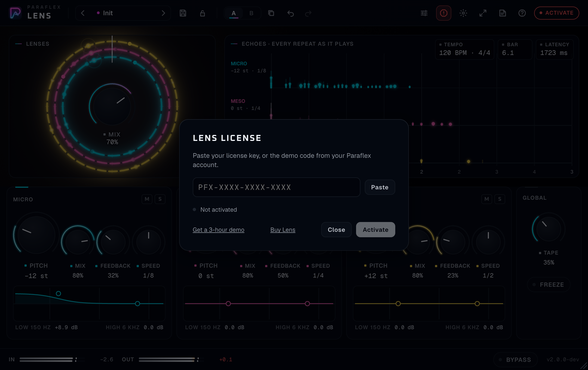Toggle the Freeze button

[549, 285]
